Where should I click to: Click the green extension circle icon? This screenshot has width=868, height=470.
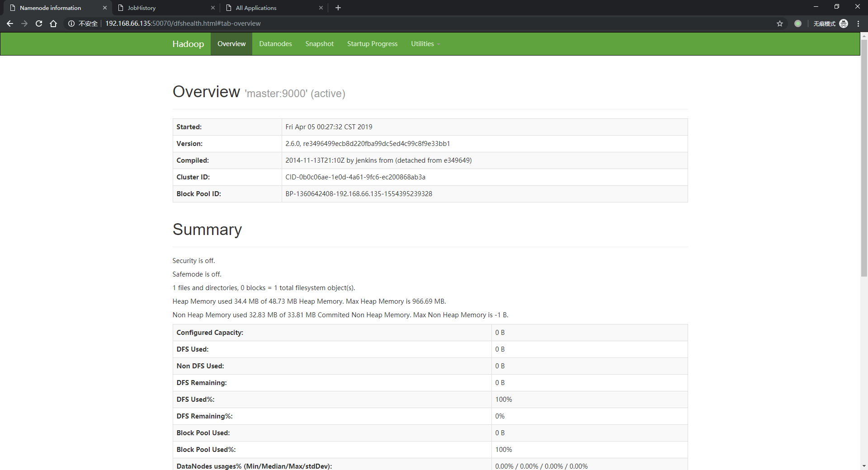tap(798, 23)
